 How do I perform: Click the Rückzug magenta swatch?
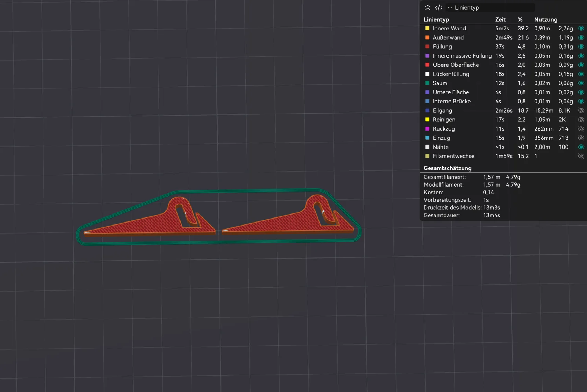coord(427,129)
